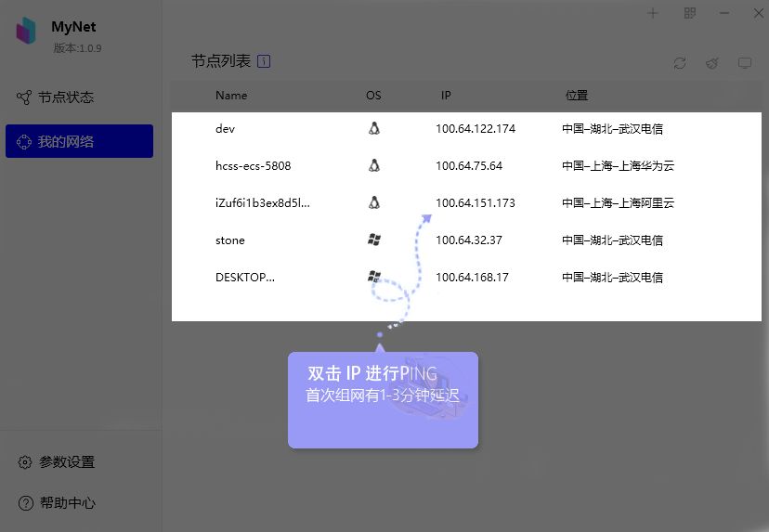The width and height of the screenshot is (769, 532).
Task: Select the DESKTOP node name
Action: pyautogui.click(x=244, y=278)
